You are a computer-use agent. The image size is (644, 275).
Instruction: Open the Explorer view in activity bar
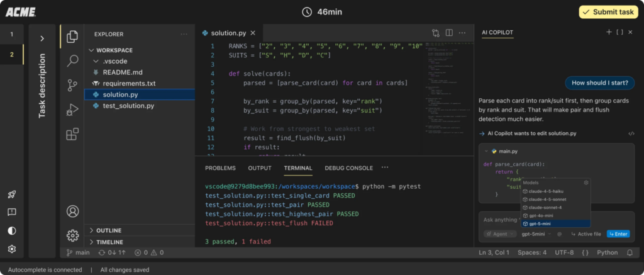pos(72,36)
